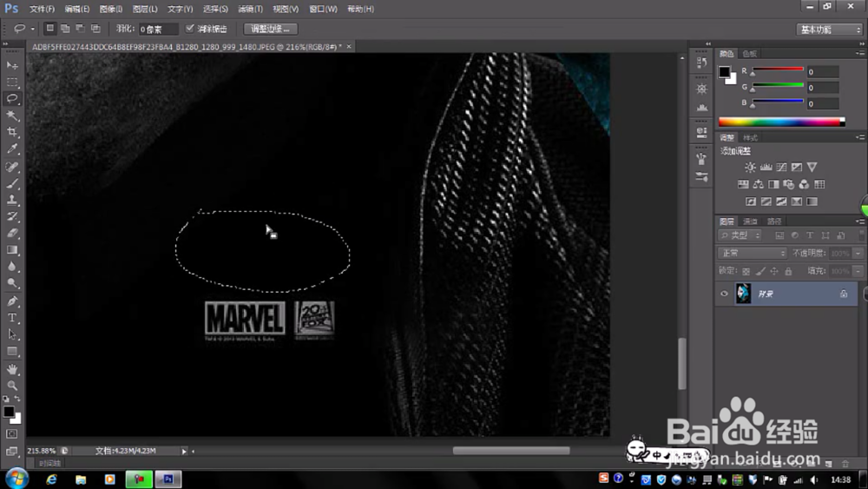
Task: Open the workspace switcher dropdown
Action: (830, 30)
